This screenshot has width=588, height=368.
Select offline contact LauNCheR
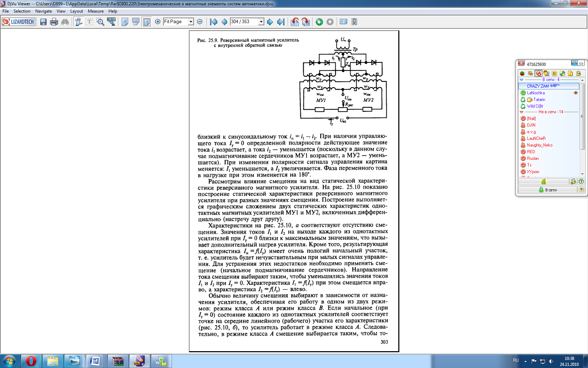[x=549, y=138]
